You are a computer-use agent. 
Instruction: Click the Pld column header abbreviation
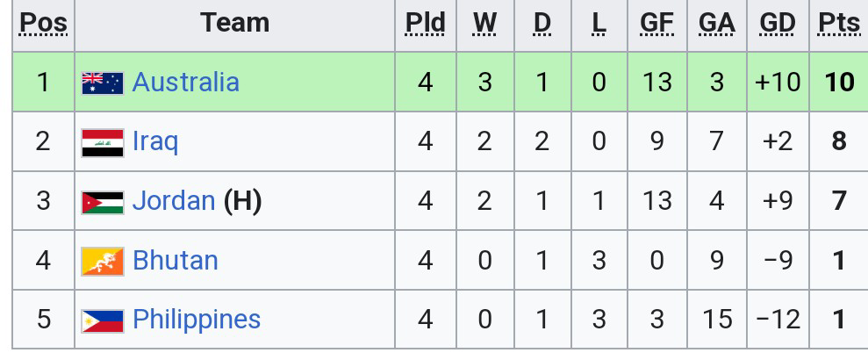425,24
